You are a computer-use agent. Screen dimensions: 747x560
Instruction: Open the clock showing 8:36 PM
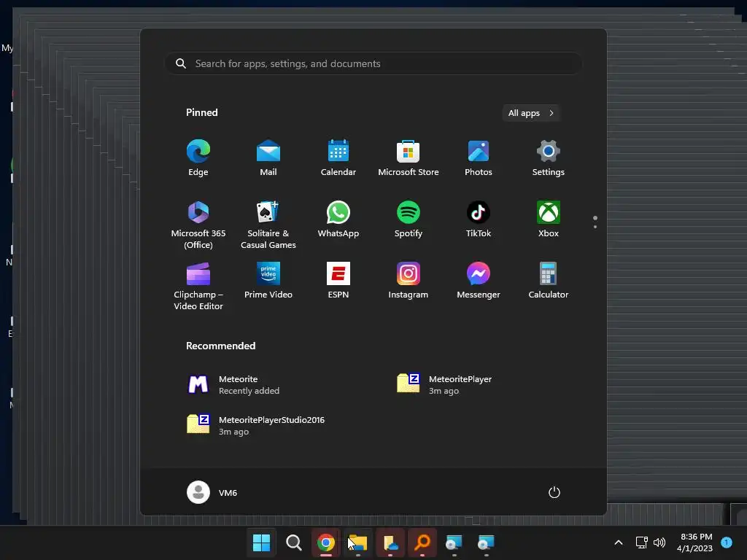tap(695, 542)
